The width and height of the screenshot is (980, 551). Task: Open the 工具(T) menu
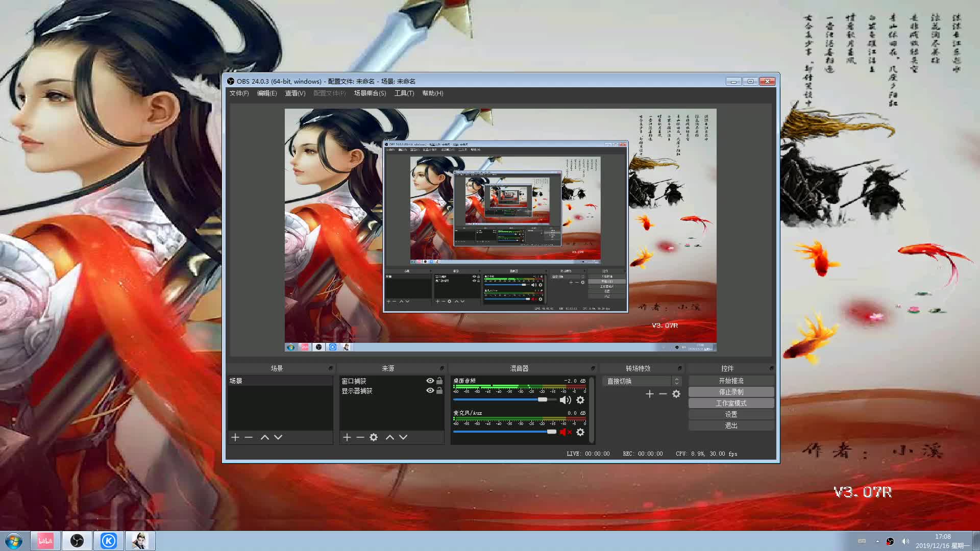(x=404, y=93)
